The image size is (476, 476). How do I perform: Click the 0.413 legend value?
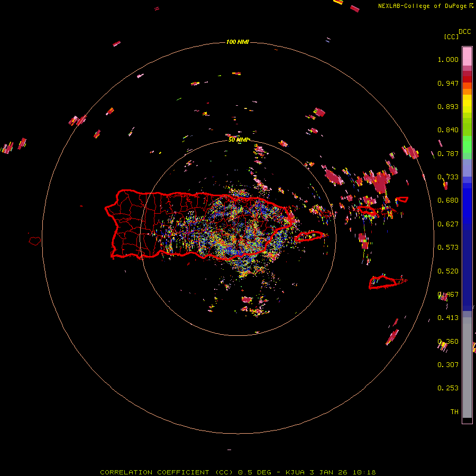[448, 318]
